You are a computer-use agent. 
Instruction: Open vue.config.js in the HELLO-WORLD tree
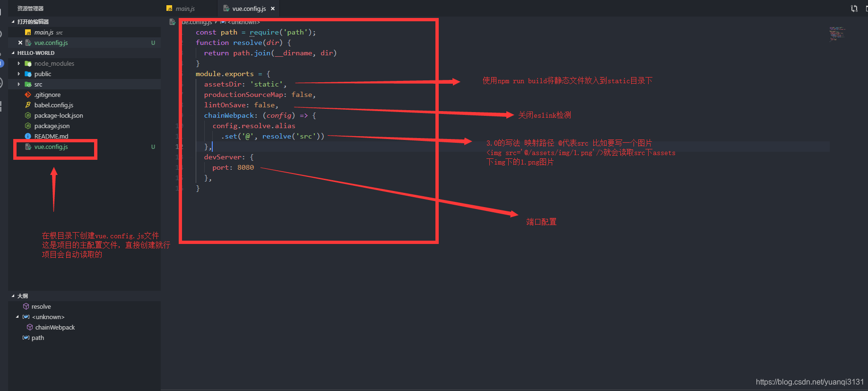51,147
